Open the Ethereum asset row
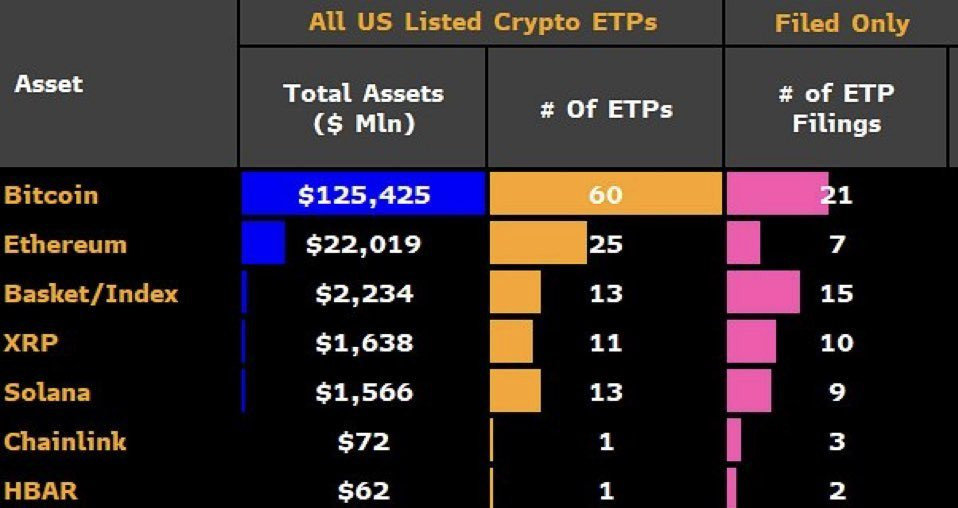958x508 pixels. pos(65,245)
